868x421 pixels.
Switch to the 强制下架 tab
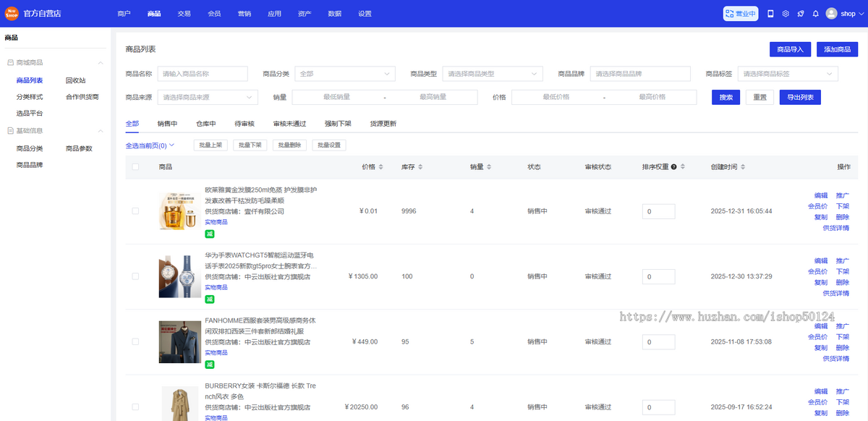click(x=338, y=124)
